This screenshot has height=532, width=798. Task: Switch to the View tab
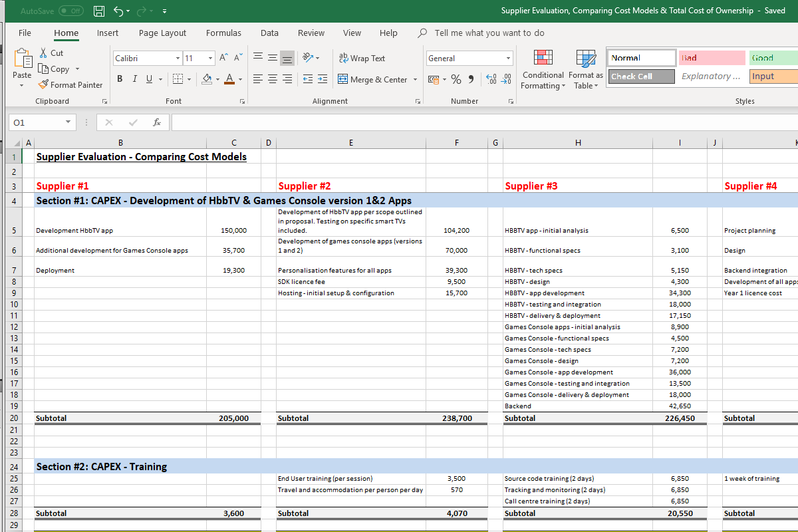352,33
